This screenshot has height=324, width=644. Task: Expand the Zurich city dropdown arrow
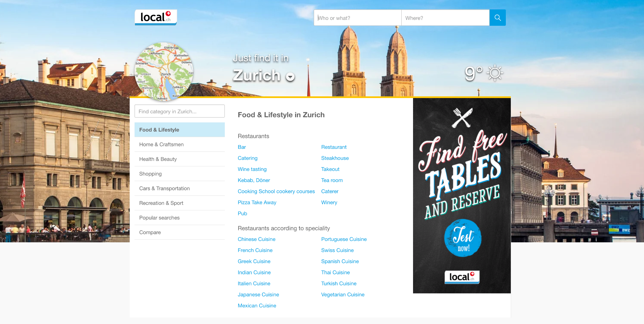point(290,77)
